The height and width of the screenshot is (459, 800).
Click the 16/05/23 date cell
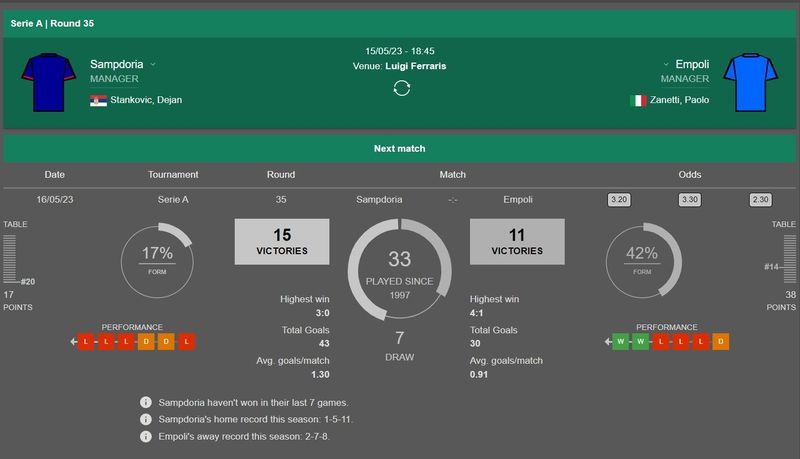(x=55, y=199)
